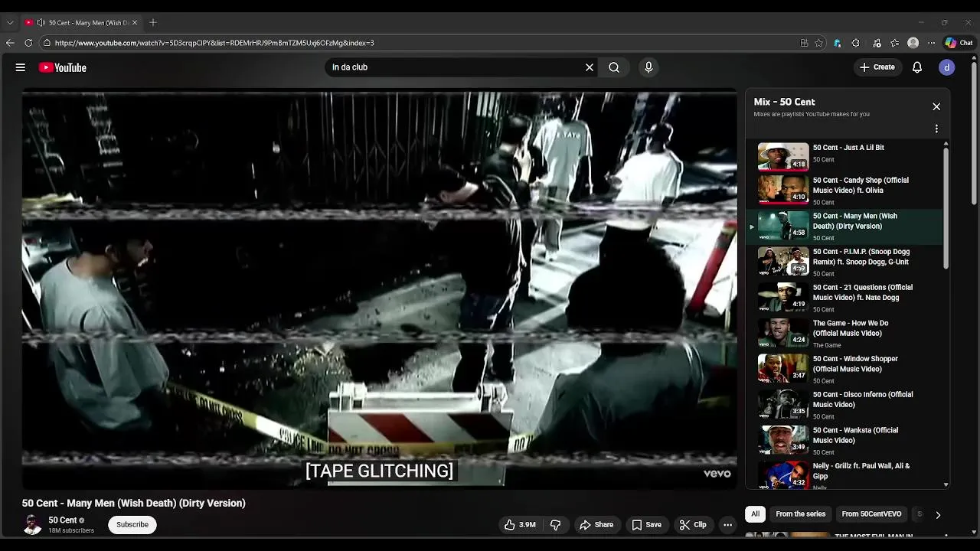Select the All filter chip
Screen dimensions: 980x551
point(755,514)
